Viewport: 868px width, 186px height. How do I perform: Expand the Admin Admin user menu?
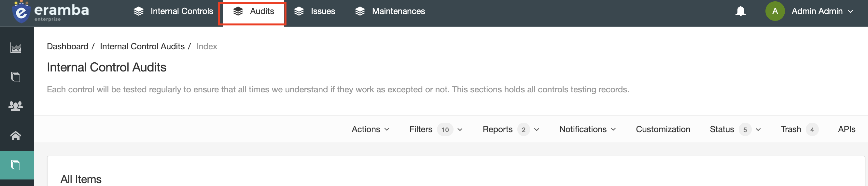(x=822, y=11)
